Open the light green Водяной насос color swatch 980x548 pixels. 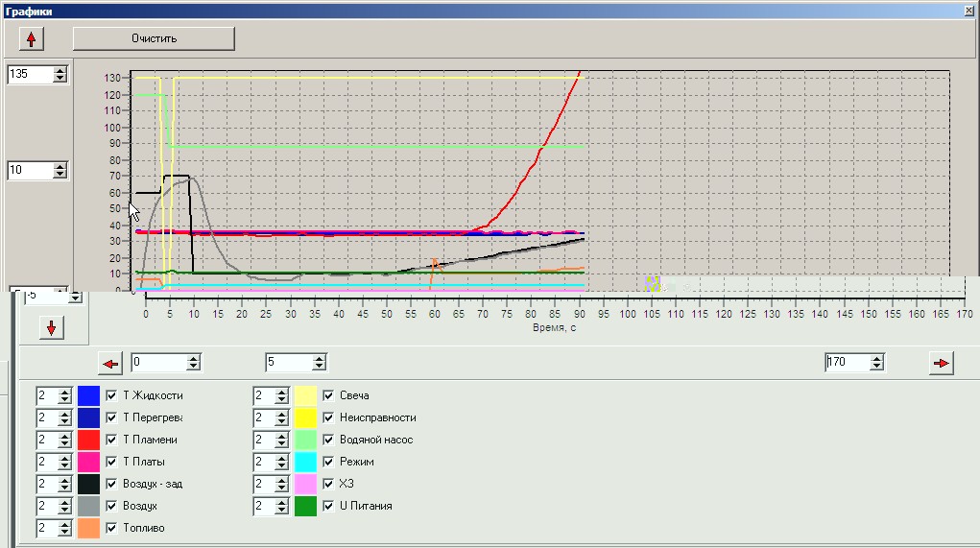[305, 440]
